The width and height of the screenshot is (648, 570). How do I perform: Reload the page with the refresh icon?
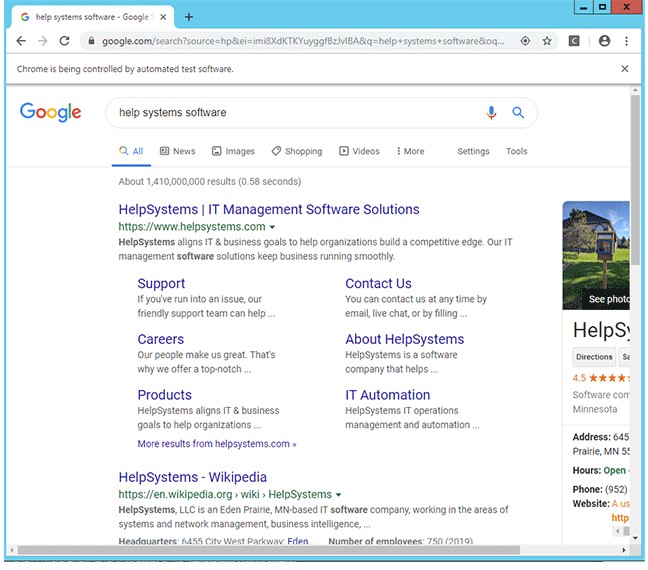[64, 41]
